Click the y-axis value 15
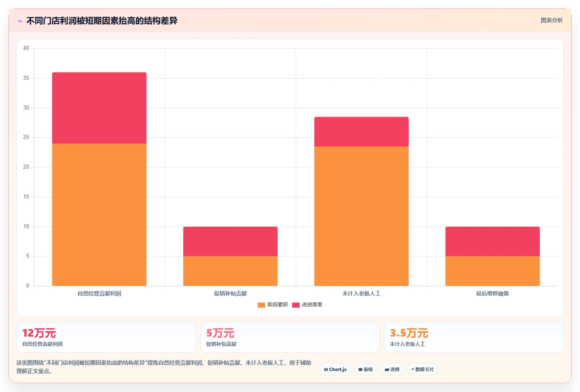This screenshot has height=392, width=580. point(26,197)
